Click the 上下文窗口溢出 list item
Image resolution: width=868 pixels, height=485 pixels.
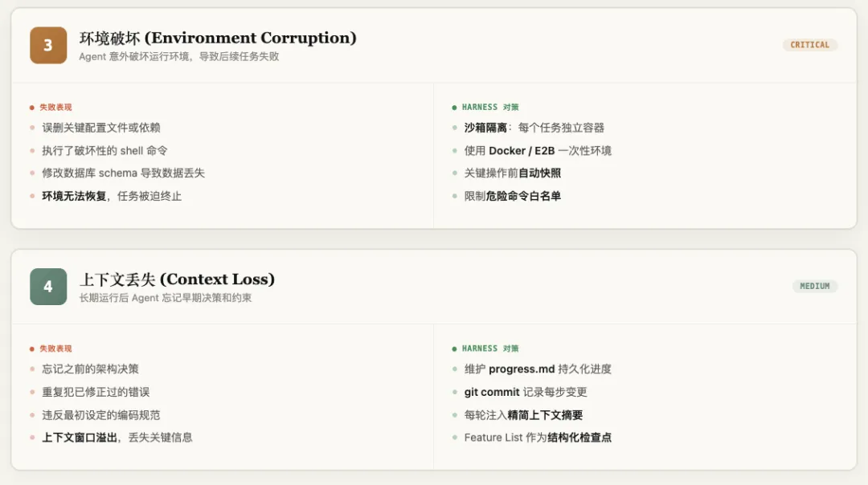(117, 438)
